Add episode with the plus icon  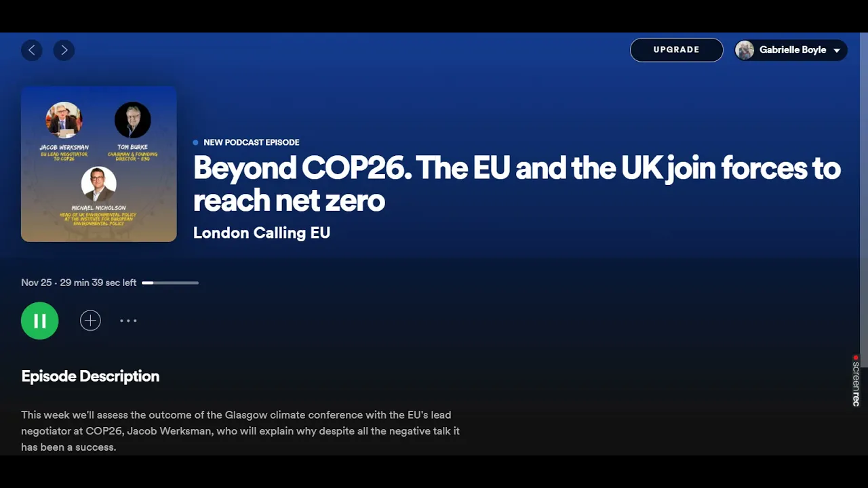coord(90,321)
